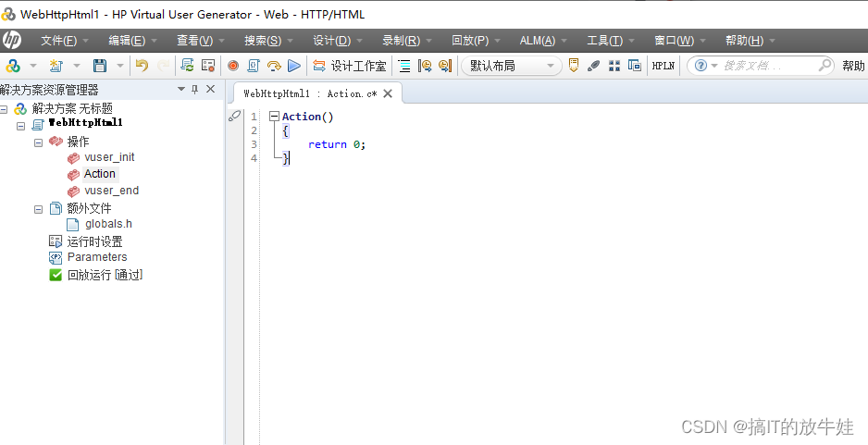Image resolution: width=868 pixels, height=445 pixels.
Task: Replay the script with the blue play button
Action: (x=294, y=66)
